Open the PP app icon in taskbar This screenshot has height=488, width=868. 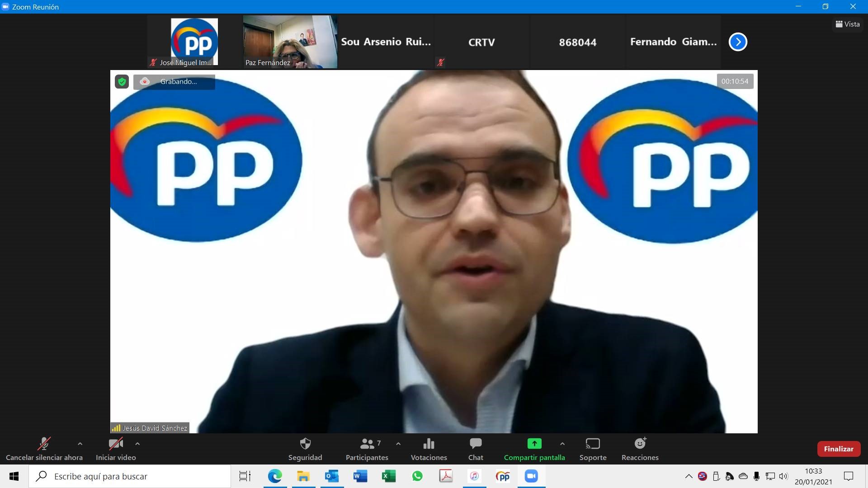click(503, 476)
